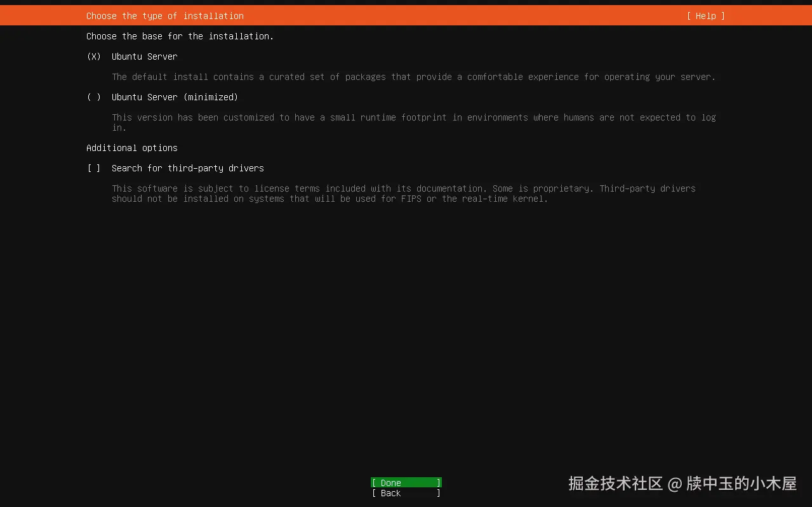
Task: Enable Search for third-party drivers checkbox
Action: tap(94, 168)
